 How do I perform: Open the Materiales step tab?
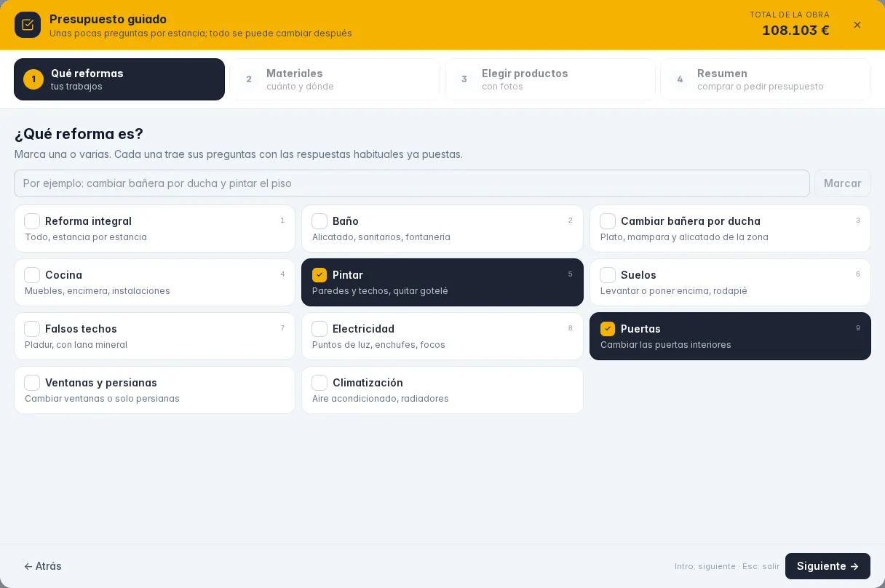(x=335, y=79)
